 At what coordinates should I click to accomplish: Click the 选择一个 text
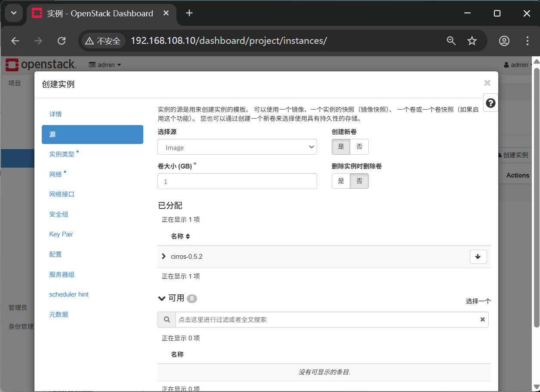pyautogui.click(x=478, y=301)
